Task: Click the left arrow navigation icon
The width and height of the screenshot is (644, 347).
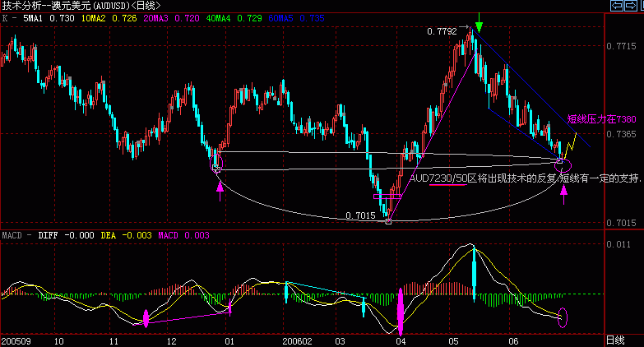Action: coord(617,6)
